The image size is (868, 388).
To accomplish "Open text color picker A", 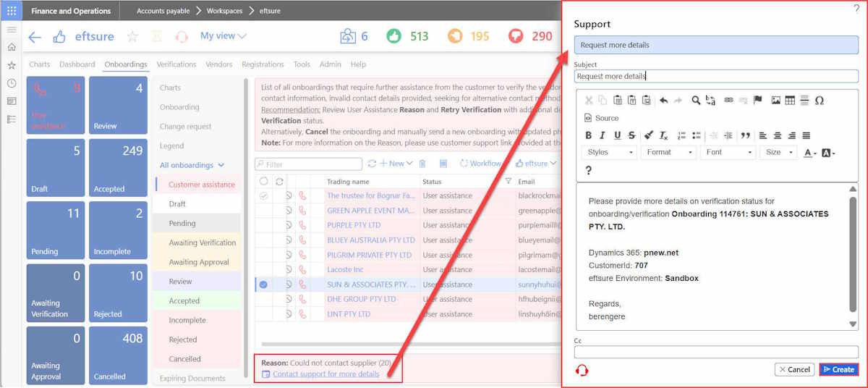I will click(x=810, y=153).
